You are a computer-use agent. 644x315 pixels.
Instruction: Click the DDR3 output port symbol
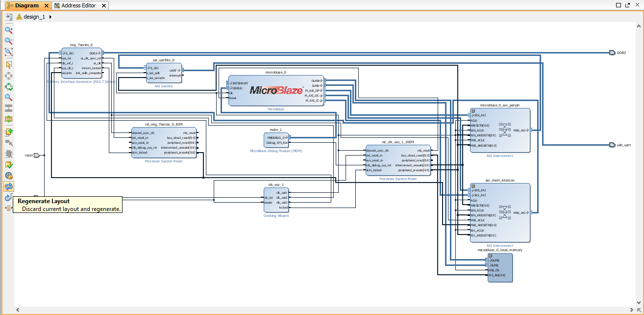(x=612, y=52)
